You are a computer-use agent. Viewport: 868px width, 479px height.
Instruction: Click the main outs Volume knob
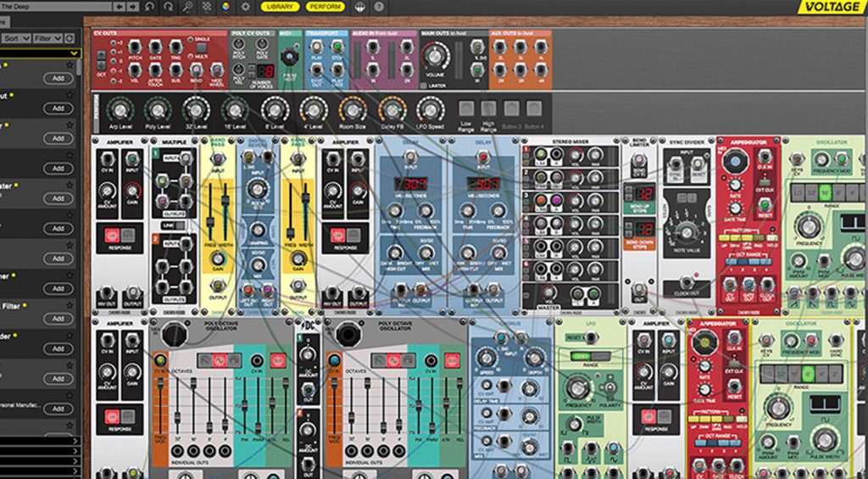click(x=437, y=58)
